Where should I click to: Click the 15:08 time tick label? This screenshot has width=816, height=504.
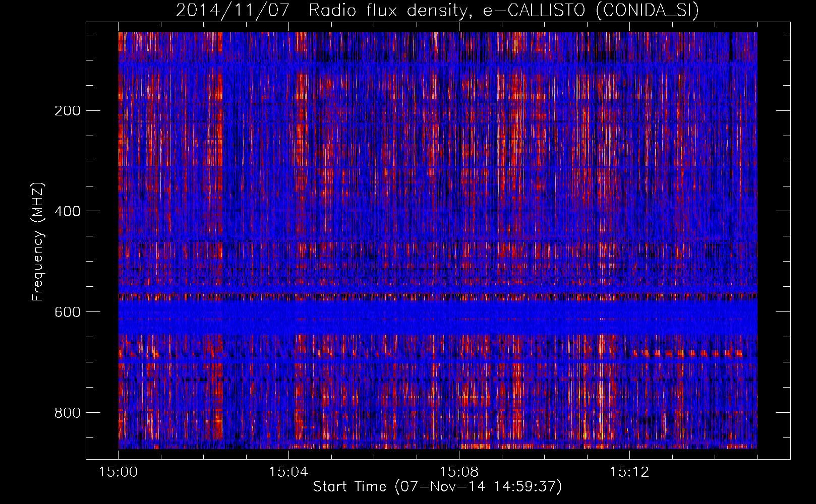(x=459, y=472)
